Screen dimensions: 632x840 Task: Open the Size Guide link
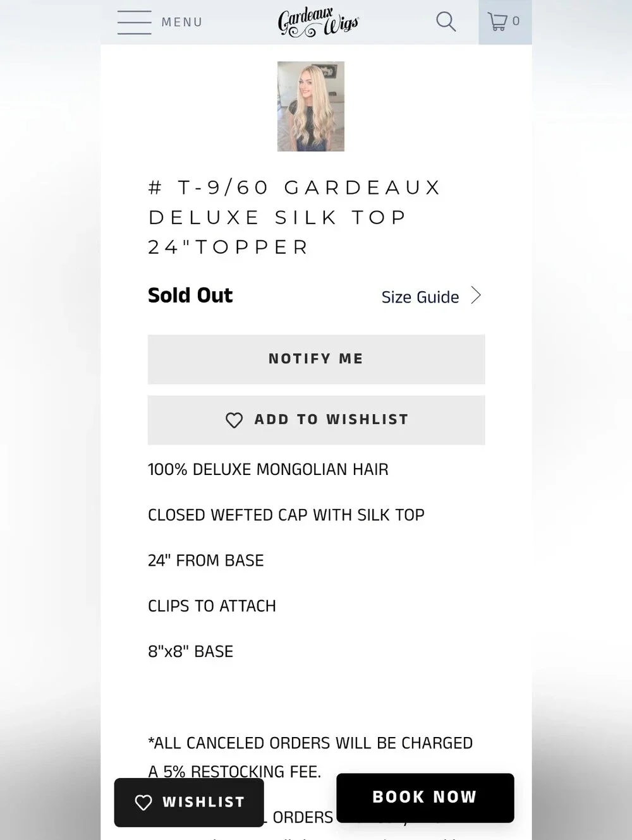[x=420, y=297]
